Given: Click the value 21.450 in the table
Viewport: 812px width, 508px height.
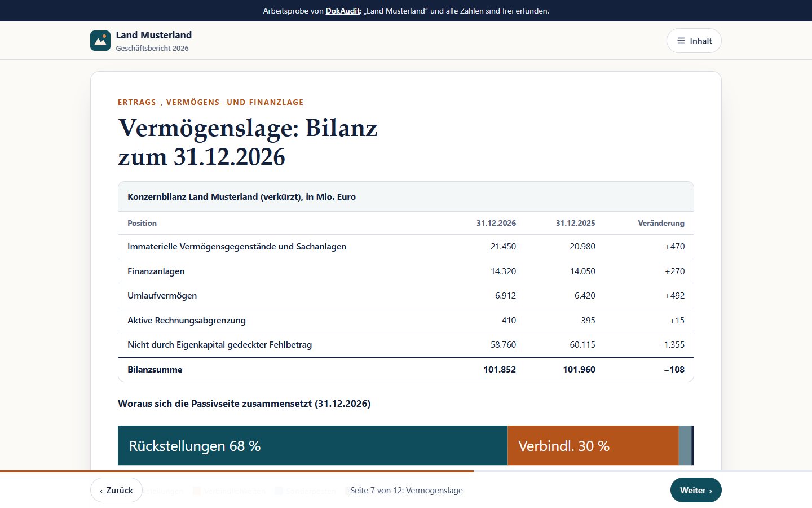Looking at the screenshot, I should [503, 246].
